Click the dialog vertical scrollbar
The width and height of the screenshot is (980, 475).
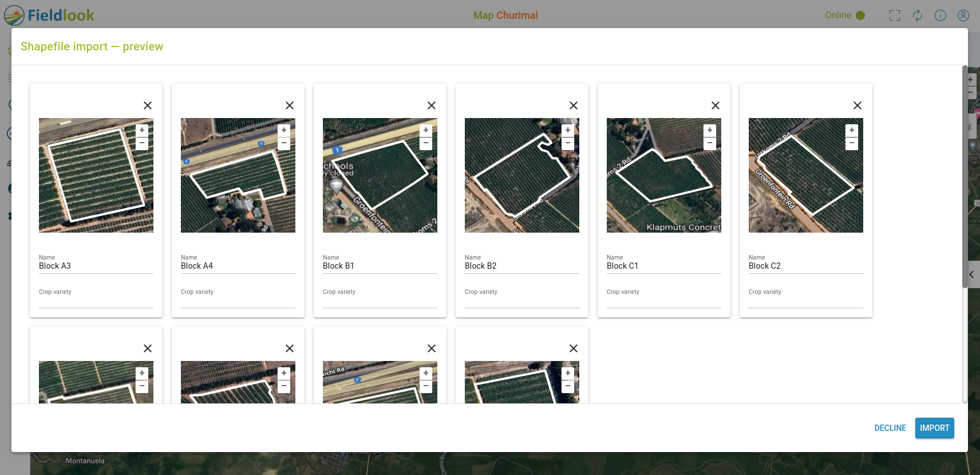coord(965,172)
